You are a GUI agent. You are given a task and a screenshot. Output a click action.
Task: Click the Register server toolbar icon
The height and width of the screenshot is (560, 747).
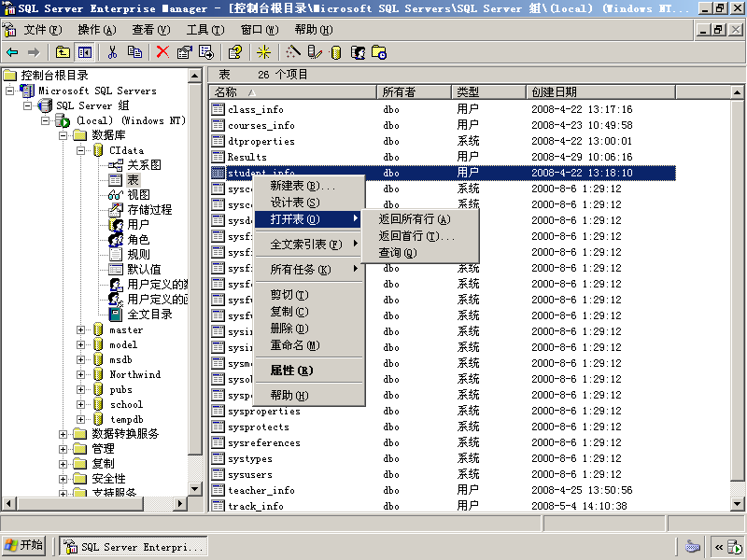point(315,52)
